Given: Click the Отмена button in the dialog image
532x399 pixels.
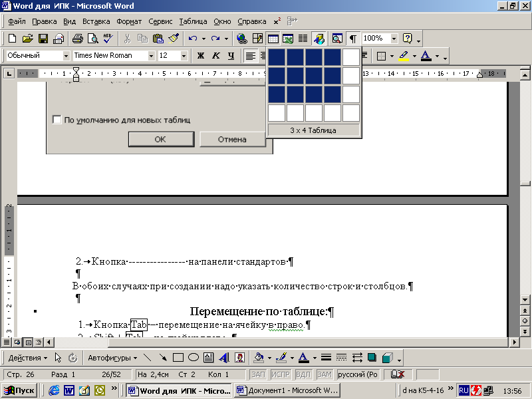Looking at the screenshot, I should 232,140.
